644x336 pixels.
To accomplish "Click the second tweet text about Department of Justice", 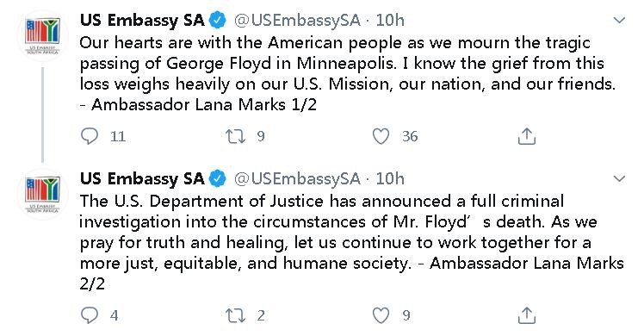I will click(x=351, y=242).
